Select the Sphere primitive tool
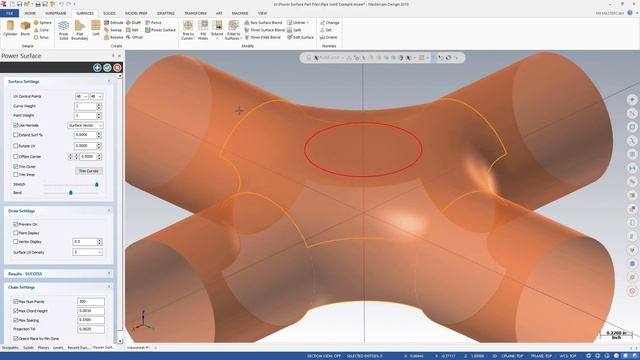The width and height of the screenshot is (640, 360). [42, 23]
